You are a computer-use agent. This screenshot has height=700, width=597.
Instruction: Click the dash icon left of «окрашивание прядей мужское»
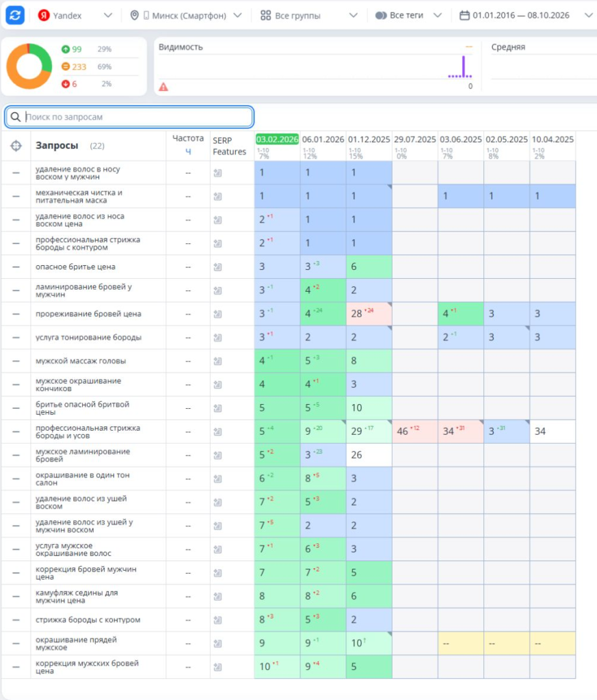(16, 643)
